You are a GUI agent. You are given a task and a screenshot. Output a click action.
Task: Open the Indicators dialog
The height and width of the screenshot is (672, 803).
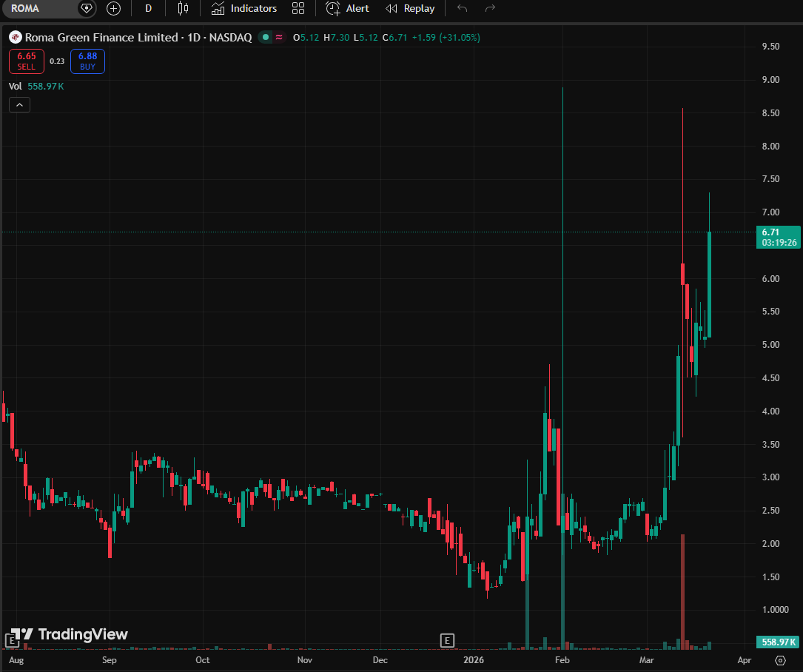pyautogui.click(x=244, y=9)
